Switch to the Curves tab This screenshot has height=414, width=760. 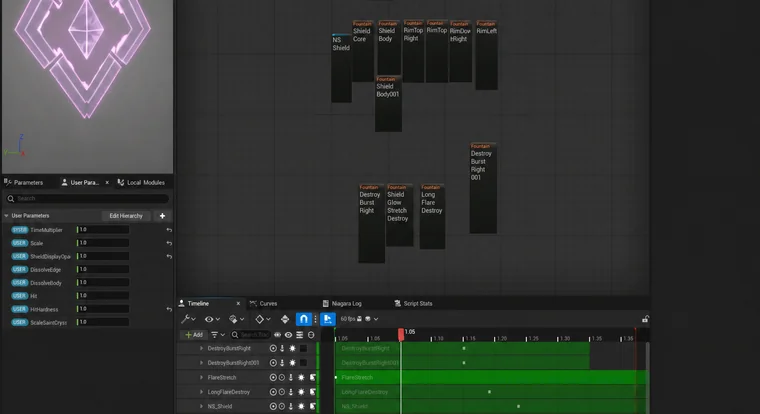tap(268, 303)
